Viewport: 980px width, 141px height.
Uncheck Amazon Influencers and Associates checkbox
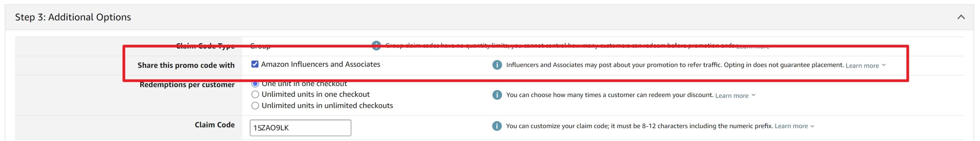click(255, 64)
